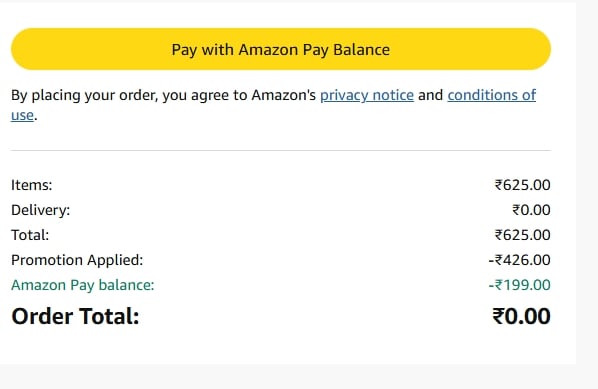Click the Items label

coord(31,185)
